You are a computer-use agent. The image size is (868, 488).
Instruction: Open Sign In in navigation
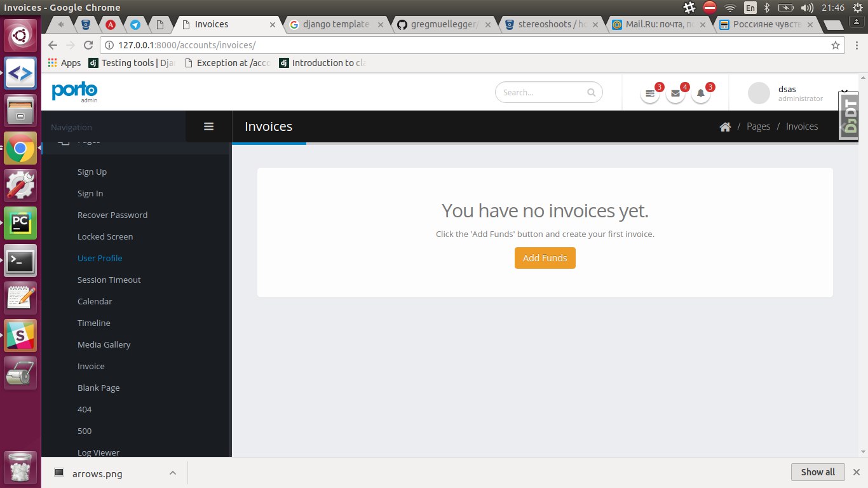90,194
